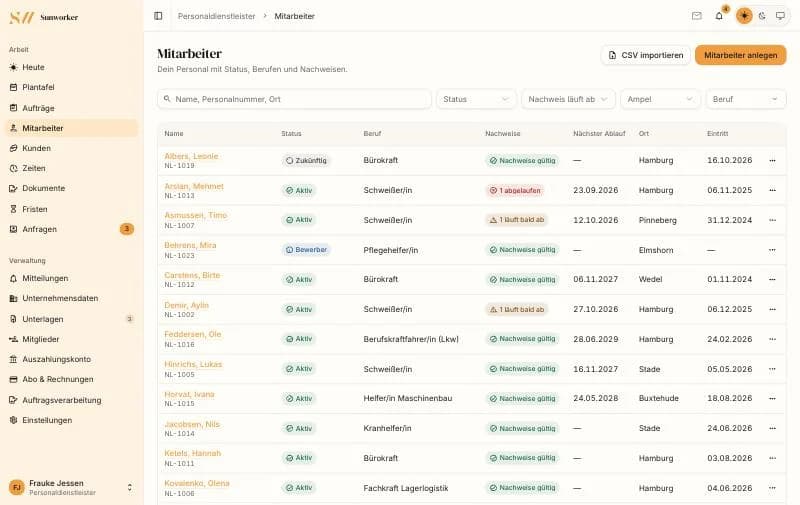800x505 pixels.
Task: Go to Aufträge in the sidebar
Action: [x=71, y=108]
